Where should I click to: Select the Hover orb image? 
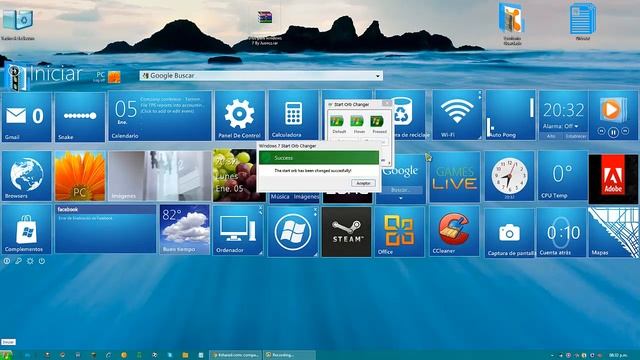(358, 121)
